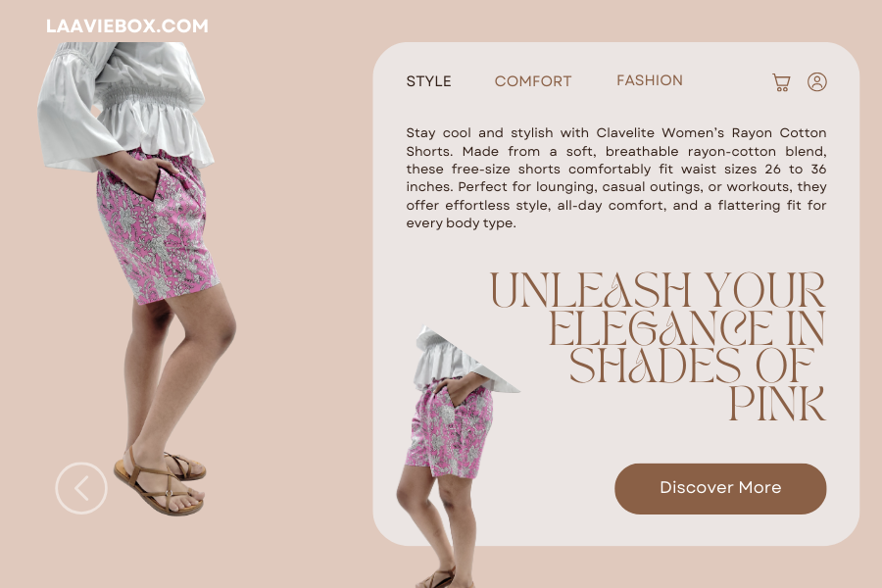Go back with the circled left arrow
The image size is (882, 588).
(81, 488)
